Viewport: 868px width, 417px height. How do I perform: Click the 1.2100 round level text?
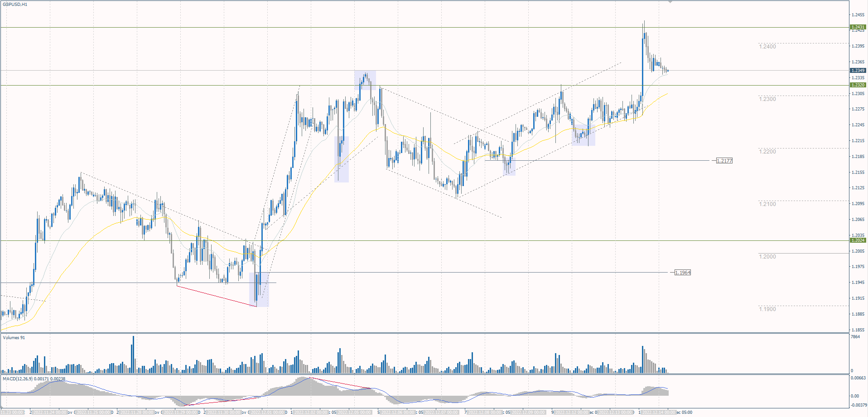click(767, 204)
